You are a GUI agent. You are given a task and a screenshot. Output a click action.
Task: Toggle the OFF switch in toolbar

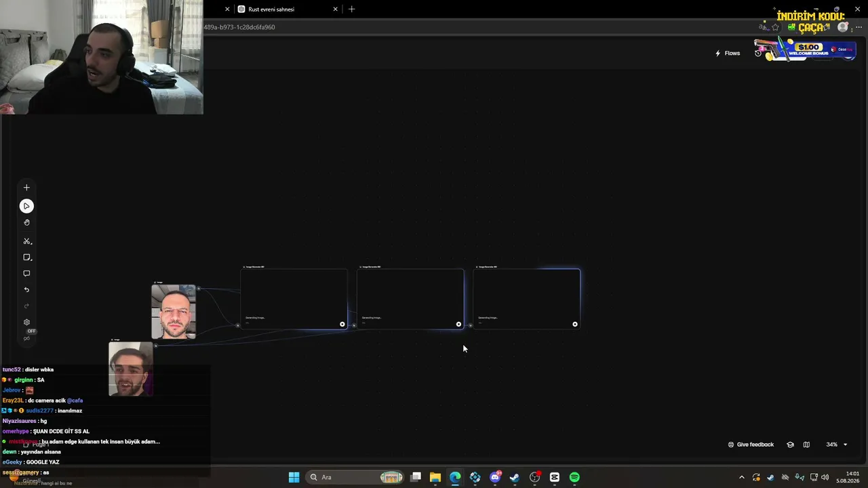point(28,335)
